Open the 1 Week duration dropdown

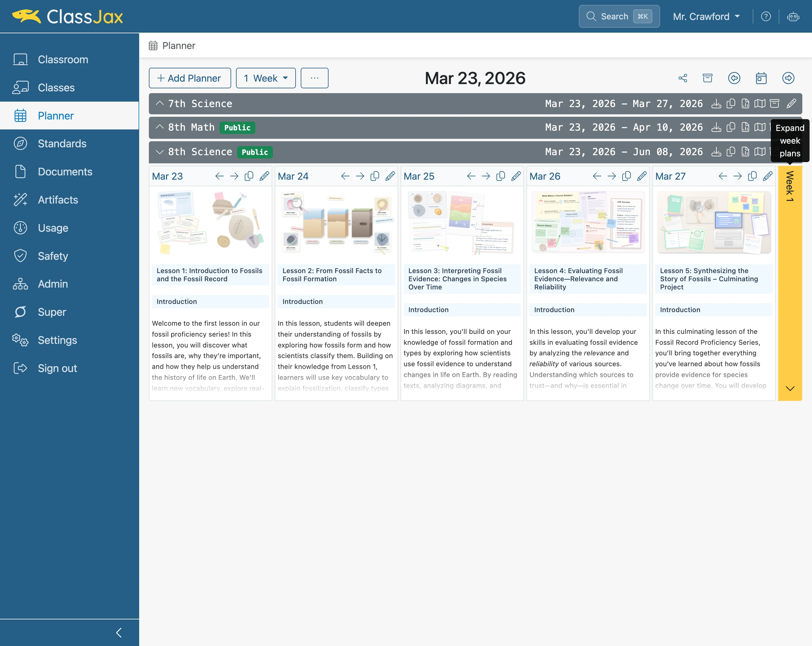point(266,78)
